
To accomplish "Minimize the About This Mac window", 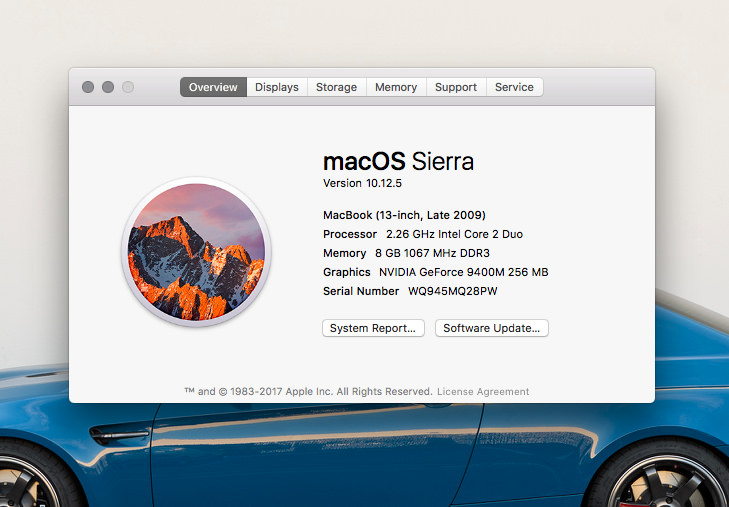I will 108,87.
